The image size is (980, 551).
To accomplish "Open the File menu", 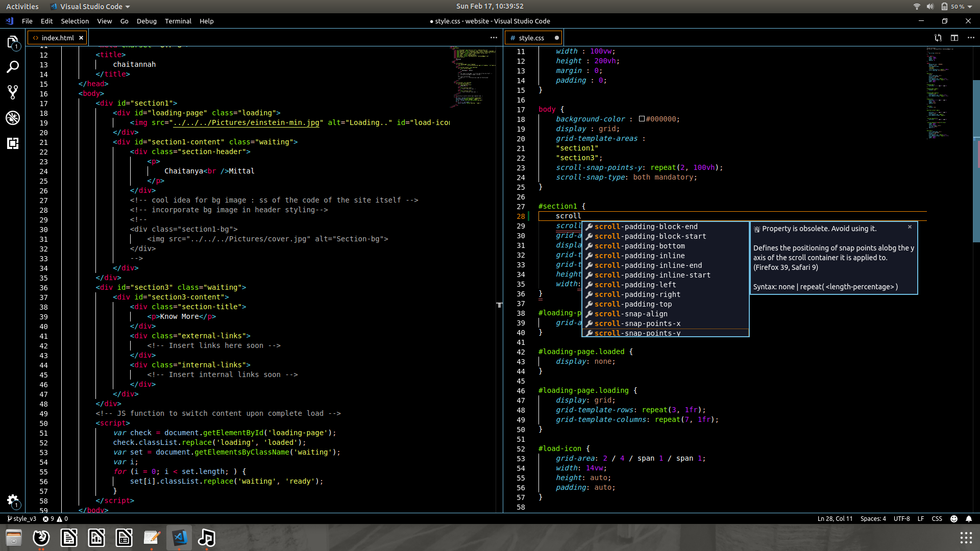I will [27, 21].
